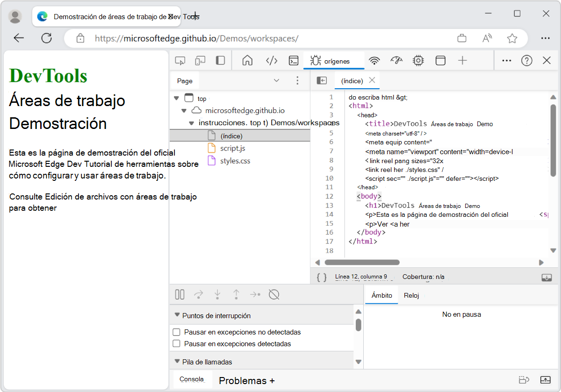Open the Consola drawer tab
561x392 pixels.
(x=192, y=379)
